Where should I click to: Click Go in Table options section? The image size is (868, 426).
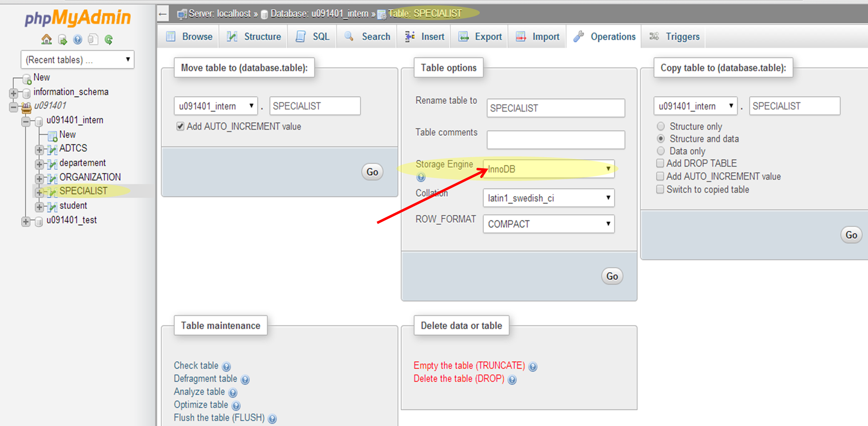pyautogui.click(x=612, y=276)
